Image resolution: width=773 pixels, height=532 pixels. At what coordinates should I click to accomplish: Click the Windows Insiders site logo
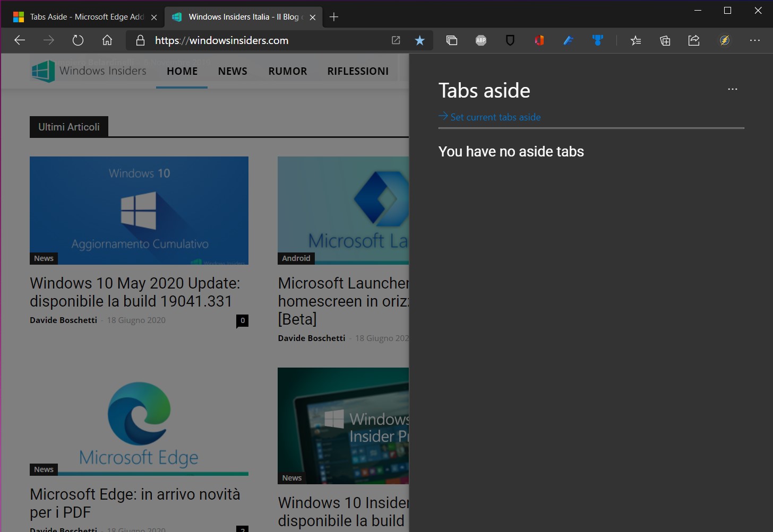click(x=89, y=71)
